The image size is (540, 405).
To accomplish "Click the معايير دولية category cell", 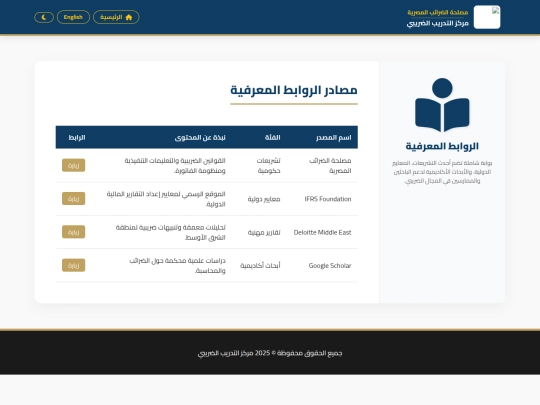I will point(264,199).
